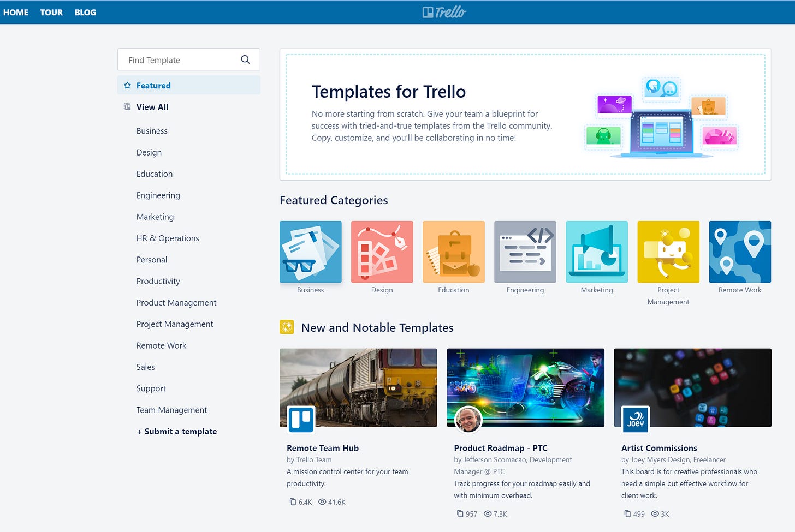Viewport: 795px width, 532px height.
Task: Click the Product Roadmap - PTC title
Action: (501, 448)
